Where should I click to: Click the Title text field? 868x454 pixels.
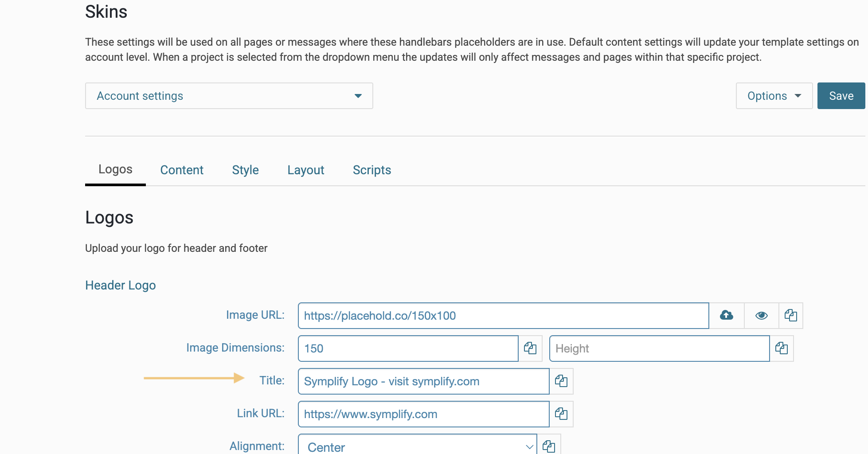[423, 381]
